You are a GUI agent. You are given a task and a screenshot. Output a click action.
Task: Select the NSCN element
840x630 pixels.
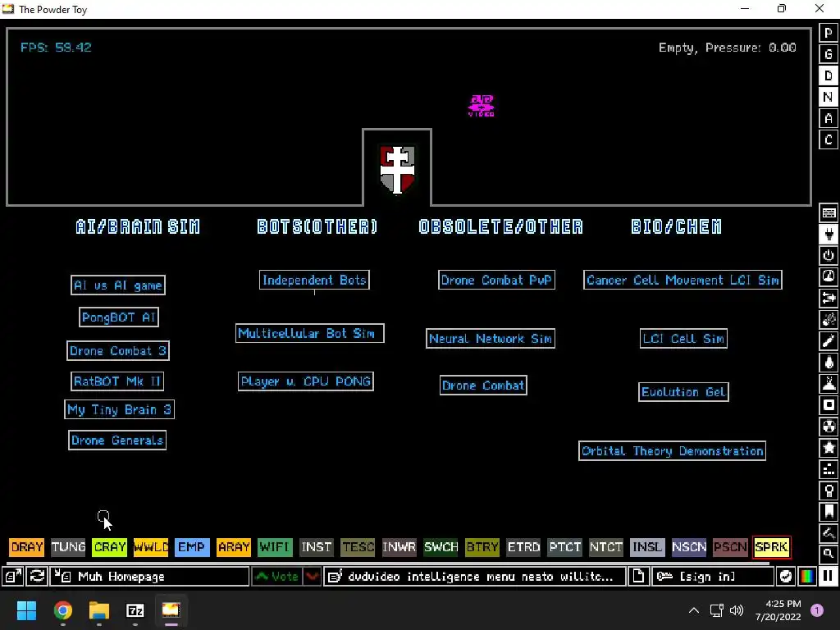[689, 547]
